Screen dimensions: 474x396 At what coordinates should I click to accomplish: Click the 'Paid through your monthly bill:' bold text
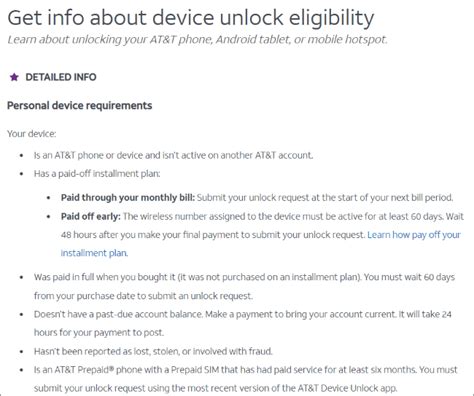(x=128, y=198)
